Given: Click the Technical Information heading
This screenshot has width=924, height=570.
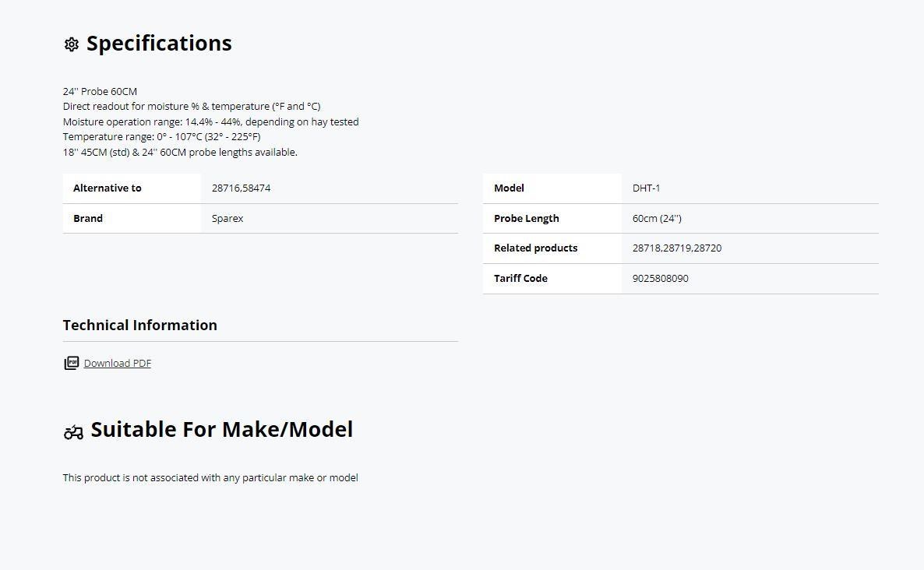Looking at the screenshot, I should pyautogui.click(x=139, y=325).
